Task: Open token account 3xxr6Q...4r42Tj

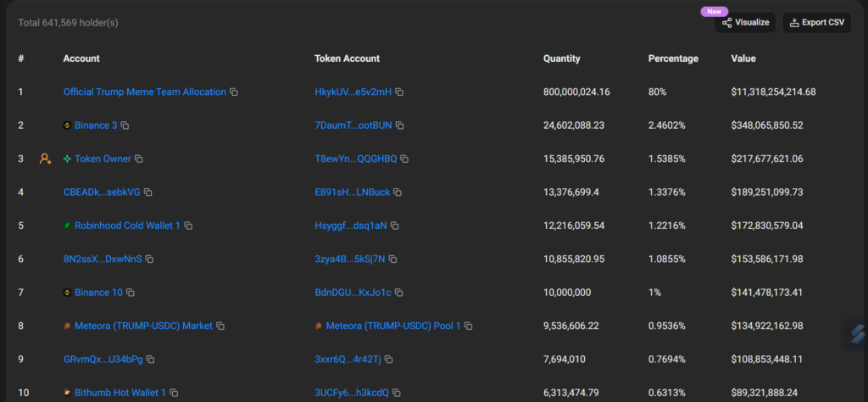Action: [x=348, y=360]
